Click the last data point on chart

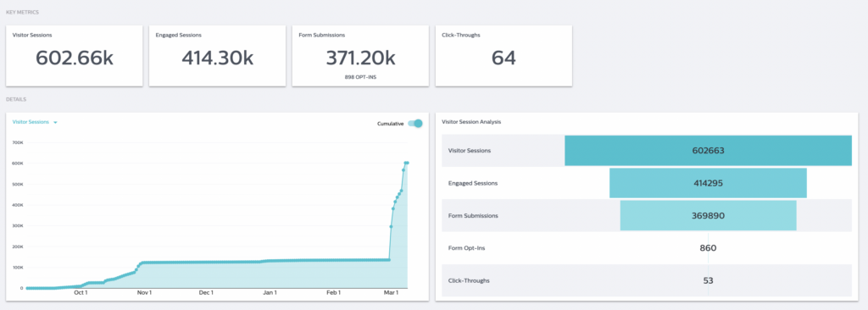408,163
